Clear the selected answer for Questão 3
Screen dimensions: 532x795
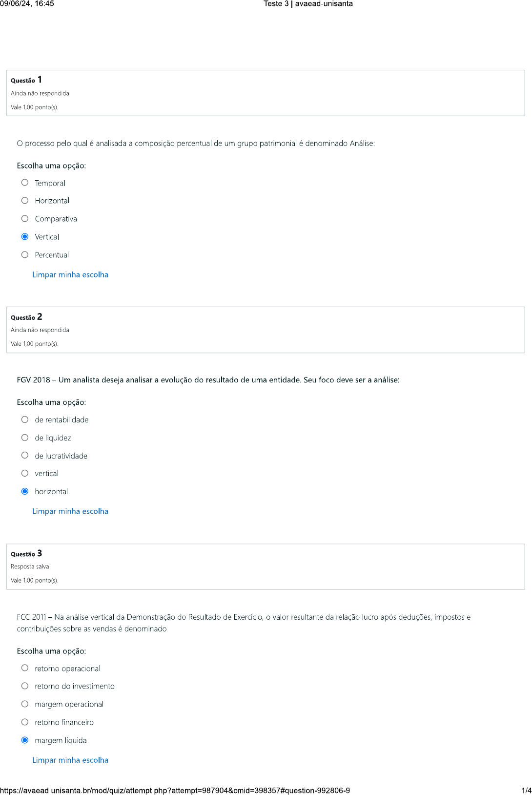70,760
